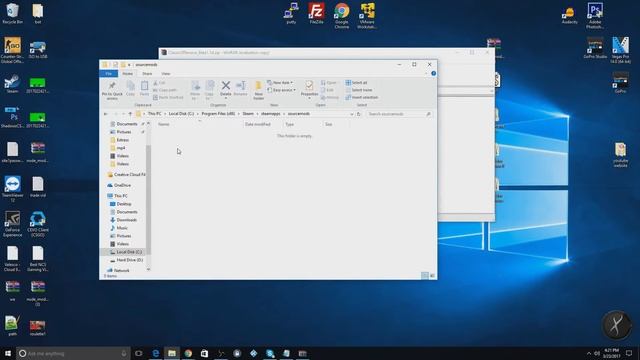640x360 pixels.
Task: Click Chrome icon in taskbar
Action: (x=188, y=353)
